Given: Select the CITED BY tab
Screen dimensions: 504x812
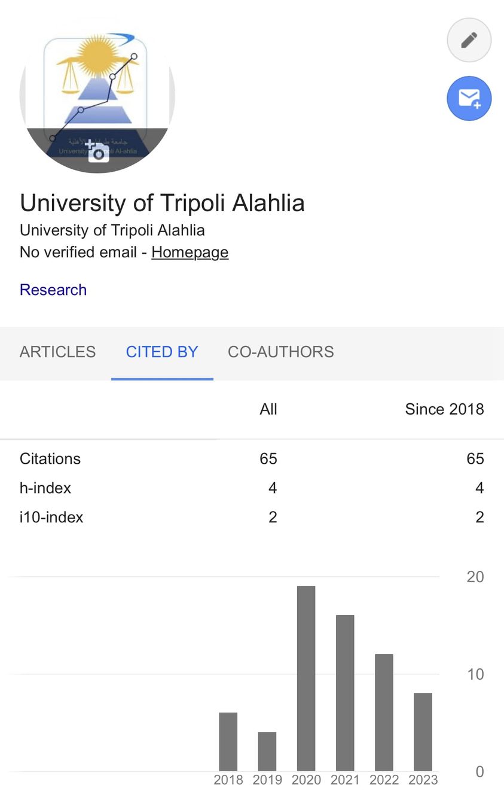Looking at the screenshot, I should (162, 352).
